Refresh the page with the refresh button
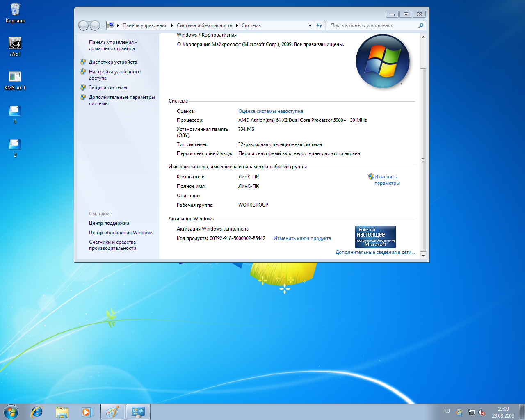The width and height of the screenshot is (525, 420). (x=319, y=25)
